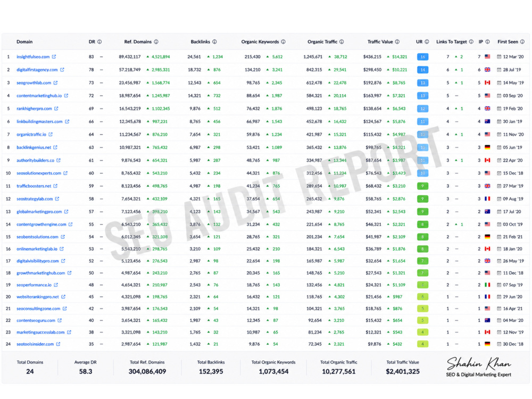
Task: Click the traffic value $436,215
Action: click(x=372, y=57)
